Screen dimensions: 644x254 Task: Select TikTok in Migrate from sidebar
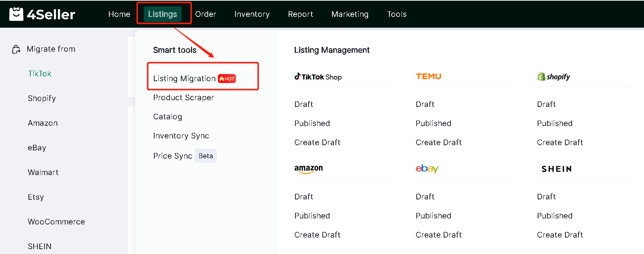click(39, 74)
